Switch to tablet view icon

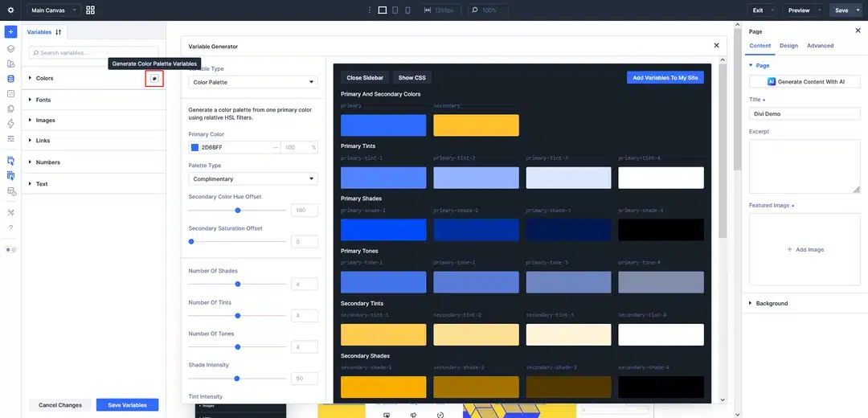[395, 10]
